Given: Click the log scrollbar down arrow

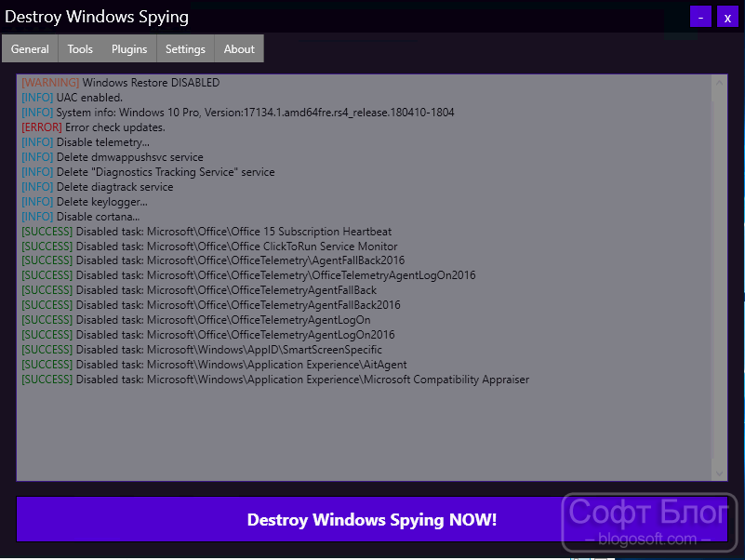Looking at the screenshot, I should (x=719, y=473).
